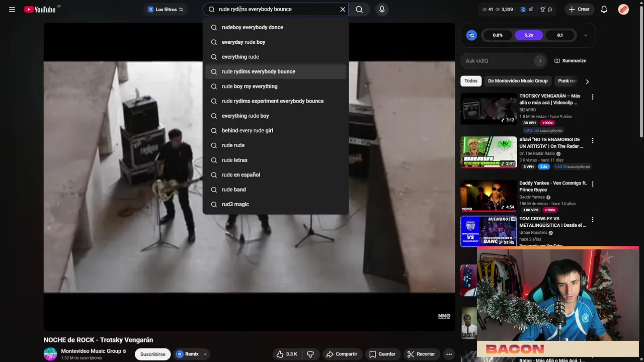Open Montevideo Music Group channel avatar
The width and height of the screenshot is (644, 362).
pyautogui.click(x=50, y=354)
